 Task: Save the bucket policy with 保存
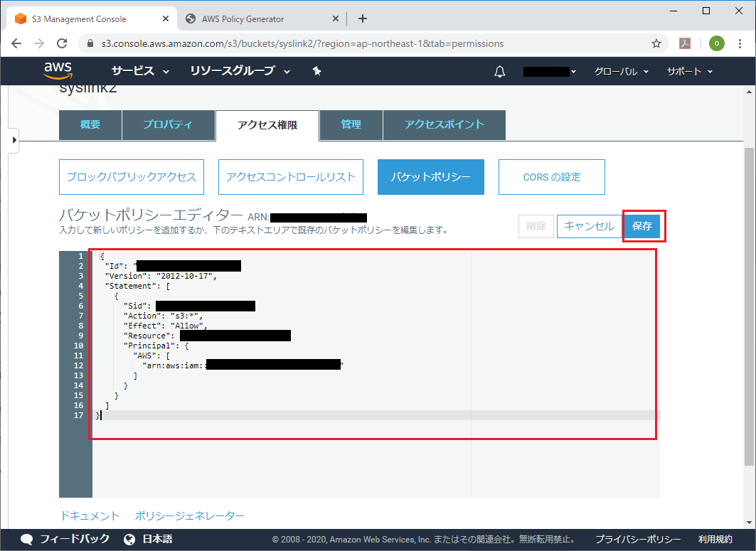pyautogui.click(x=642, y=226)
